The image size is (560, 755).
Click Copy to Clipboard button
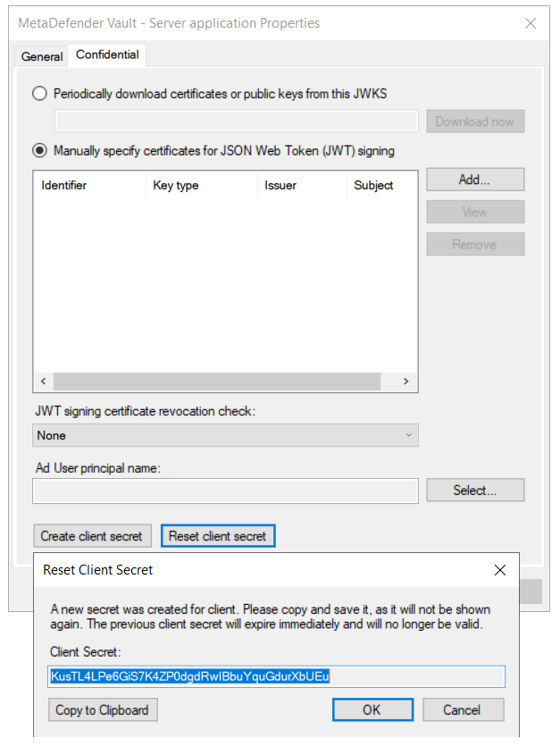coord(103,709)
